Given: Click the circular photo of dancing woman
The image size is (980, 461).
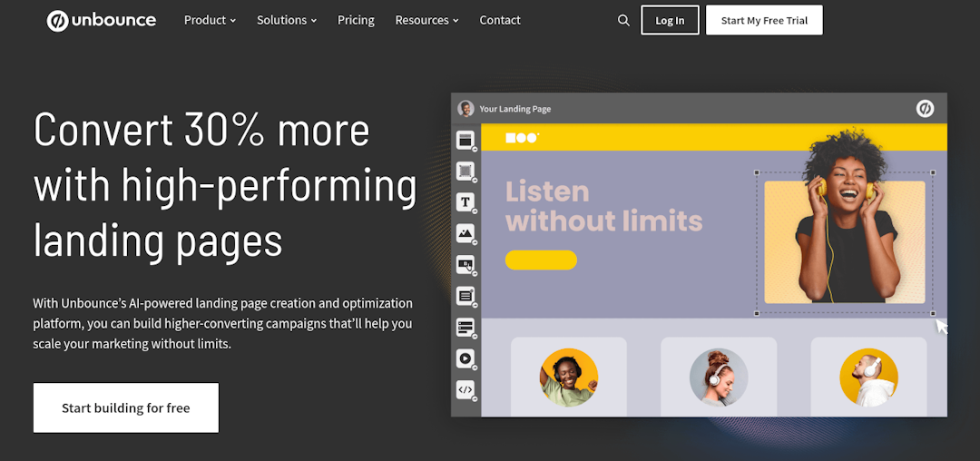Looking at the screenshot, I should click(x=569, y=378).
